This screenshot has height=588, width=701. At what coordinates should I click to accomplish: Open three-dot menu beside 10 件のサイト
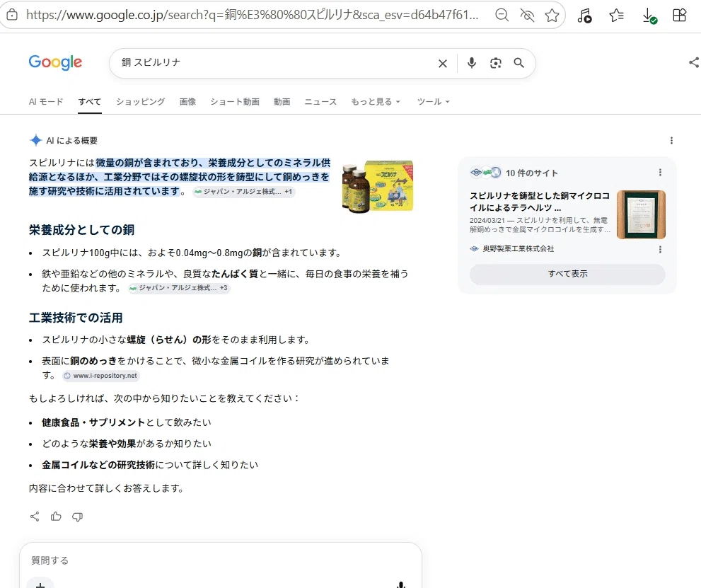pos(660,173)
